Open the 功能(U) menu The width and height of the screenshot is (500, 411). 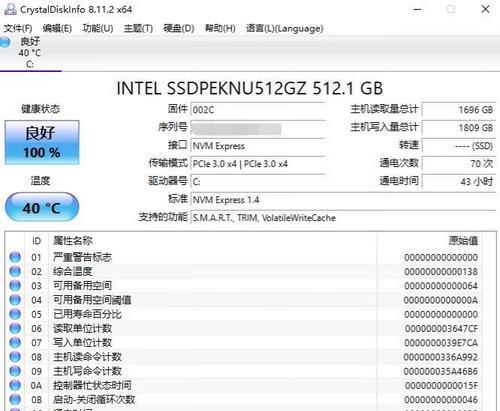point(98,29)
